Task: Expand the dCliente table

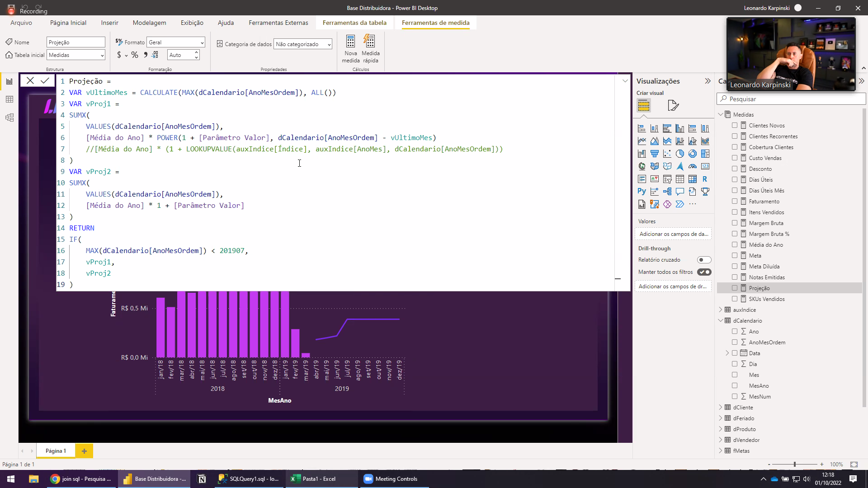Action: 721,408
